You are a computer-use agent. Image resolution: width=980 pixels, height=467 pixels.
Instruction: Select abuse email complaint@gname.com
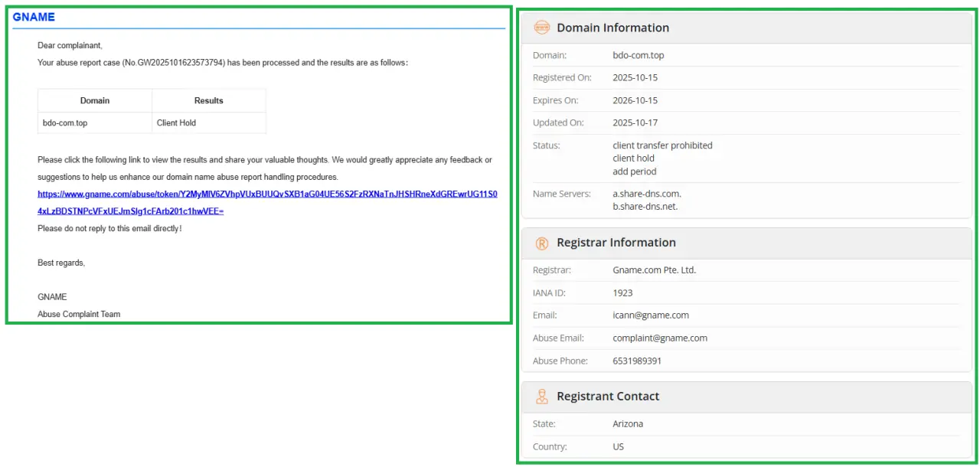660,338
